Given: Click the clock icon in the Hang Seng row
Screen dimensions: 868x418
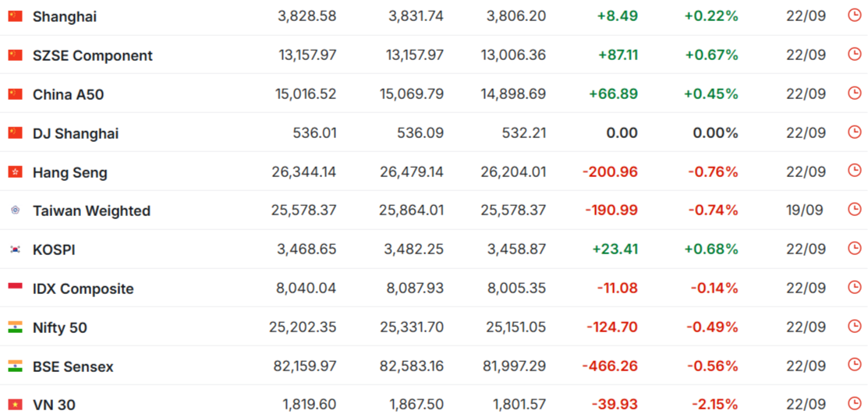Looking at the screenshot, I should coord(855,171).
